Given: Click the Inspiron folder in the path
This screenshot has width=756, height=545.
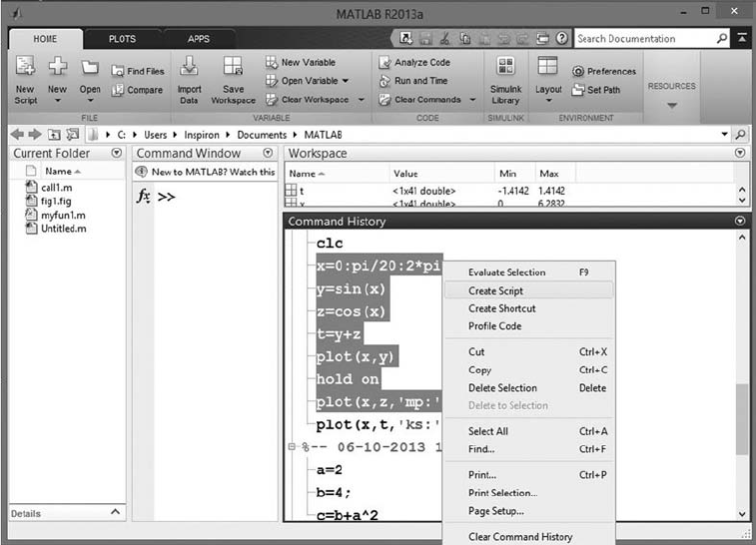Looking at the screenshot, I should pos(202,135).
